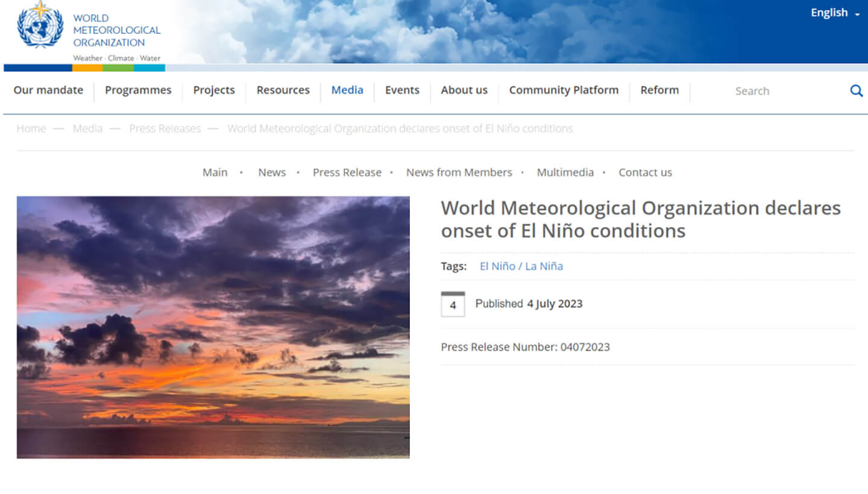The height and width of the screenshot is (494, 868).
Task: Click the calendar date icon showing 4
Action: coord(453,304)
